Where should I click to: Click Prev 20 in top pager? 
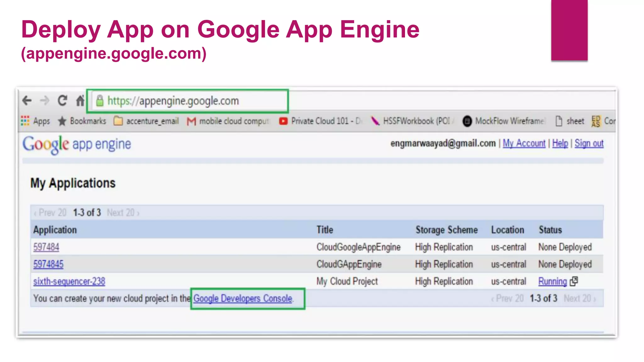click(50, 213)
